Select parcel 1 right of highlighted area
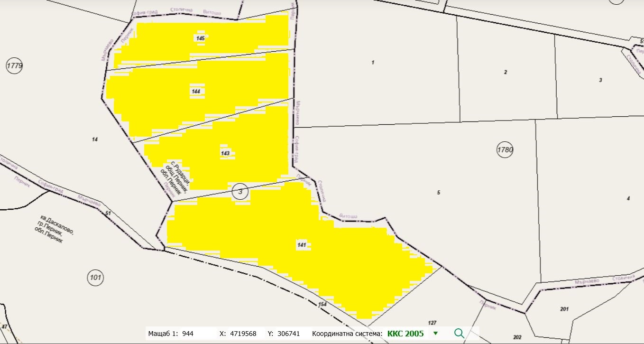 click(x=373, y=63)
